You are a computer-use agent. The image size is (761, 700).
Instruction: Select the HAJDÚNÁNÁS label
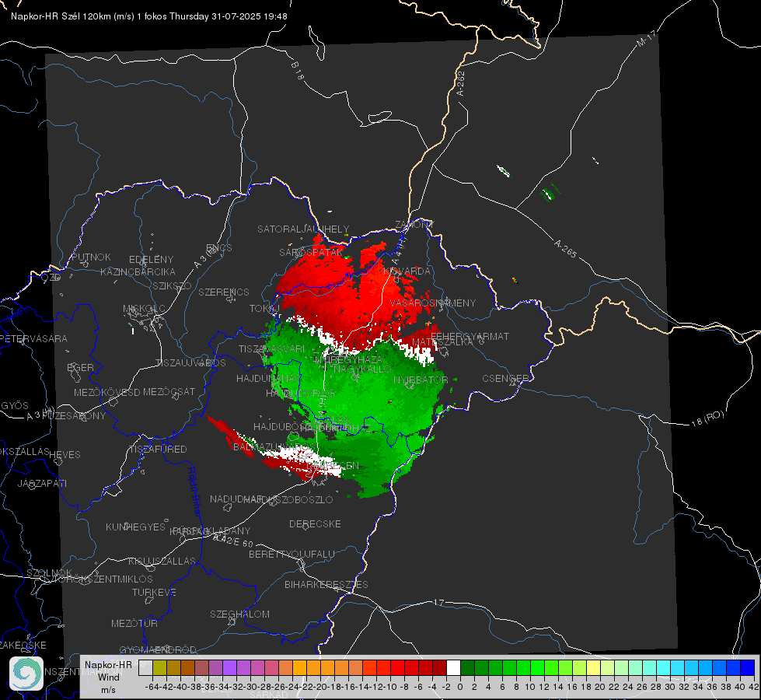(x=268, y=378)
